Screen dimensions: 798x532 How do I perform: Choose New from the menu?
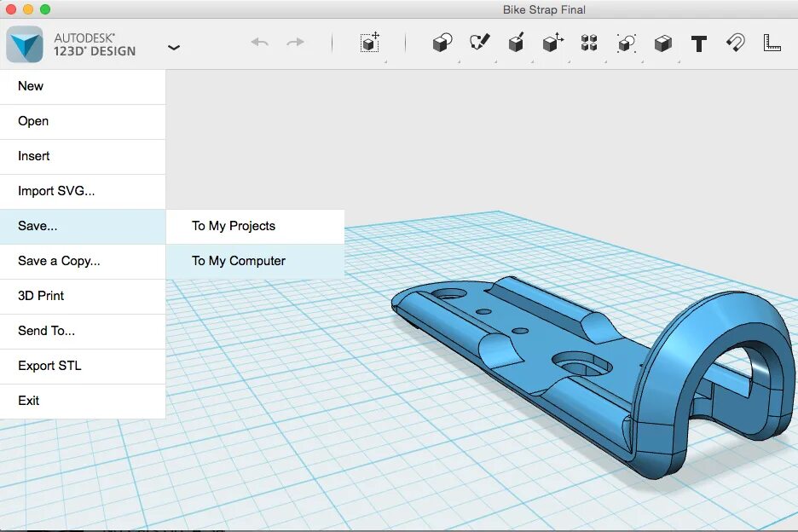click(x=83, y=87)
